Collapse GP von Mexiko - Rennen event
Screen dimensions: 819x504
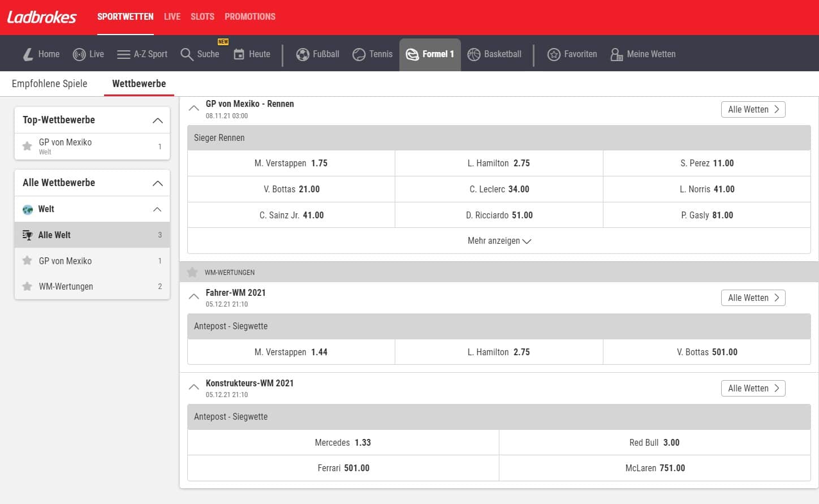click(193, 107)
